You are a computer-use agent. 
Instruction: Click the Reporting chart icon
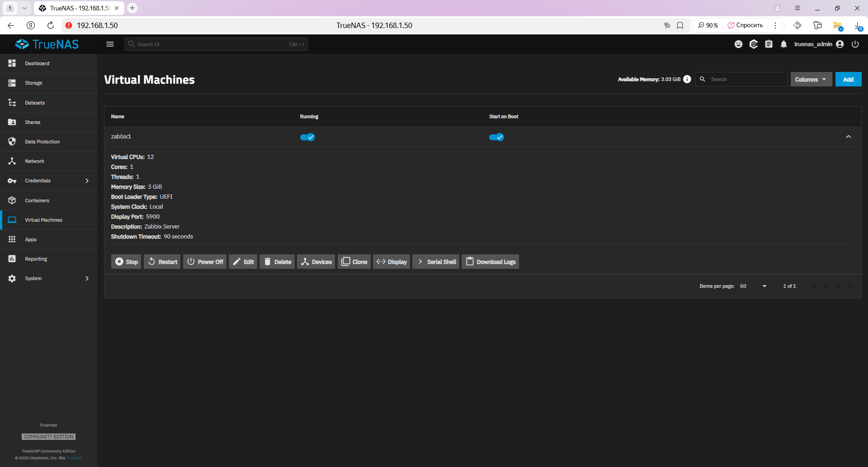click(x=12, y=259)
